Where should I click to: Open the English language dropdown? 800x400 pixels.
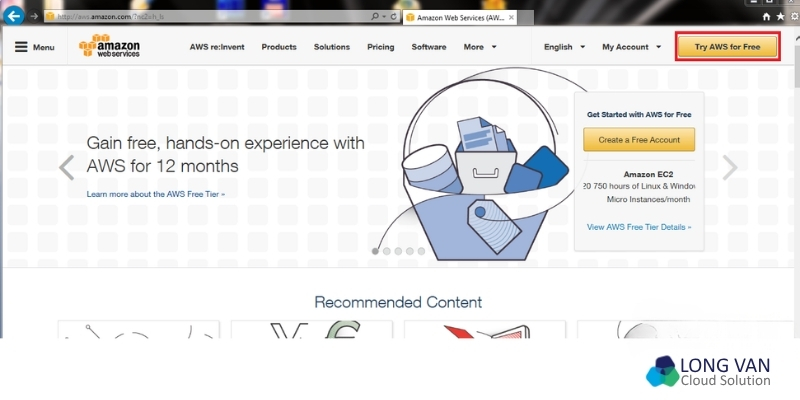564,47
